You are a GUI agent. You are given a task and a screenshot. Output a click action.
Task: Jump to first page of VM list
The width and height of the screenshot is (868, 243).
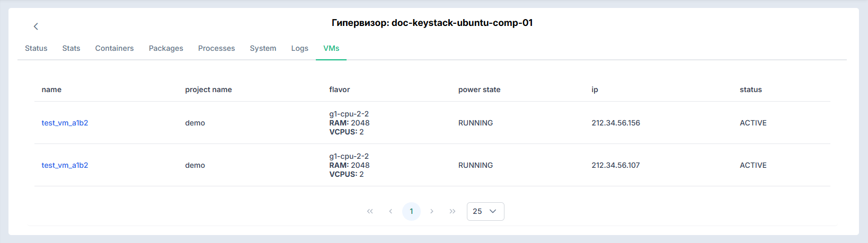point(370,211)
